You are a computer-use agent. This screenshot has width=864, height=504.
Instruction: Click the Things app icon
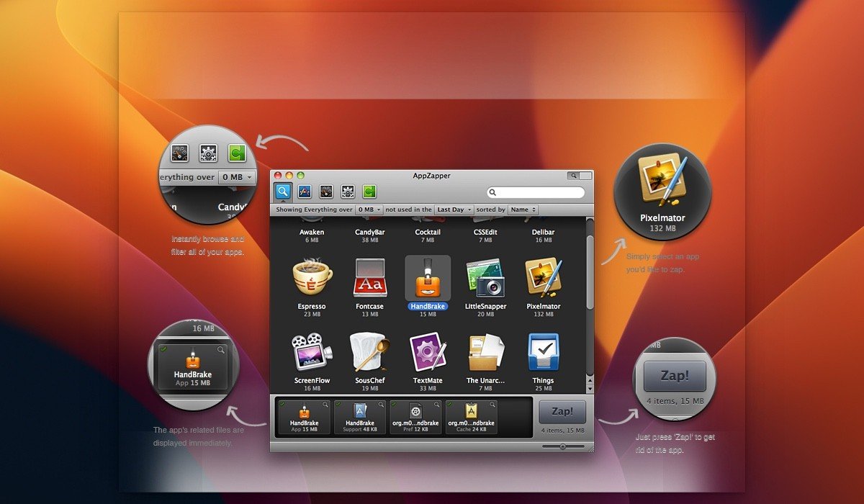click(544, 352)
